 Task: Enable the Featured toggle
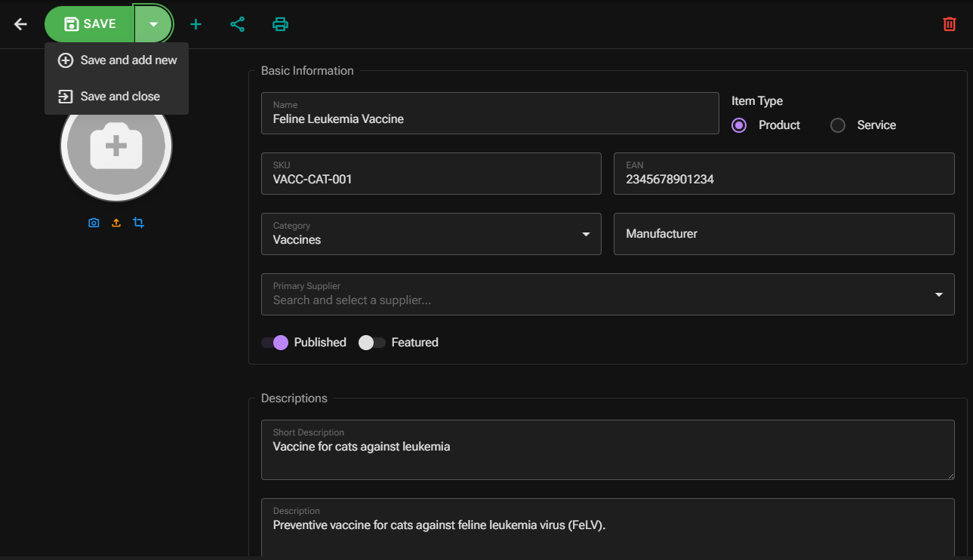pyautogui.click(x=371, y=343)
